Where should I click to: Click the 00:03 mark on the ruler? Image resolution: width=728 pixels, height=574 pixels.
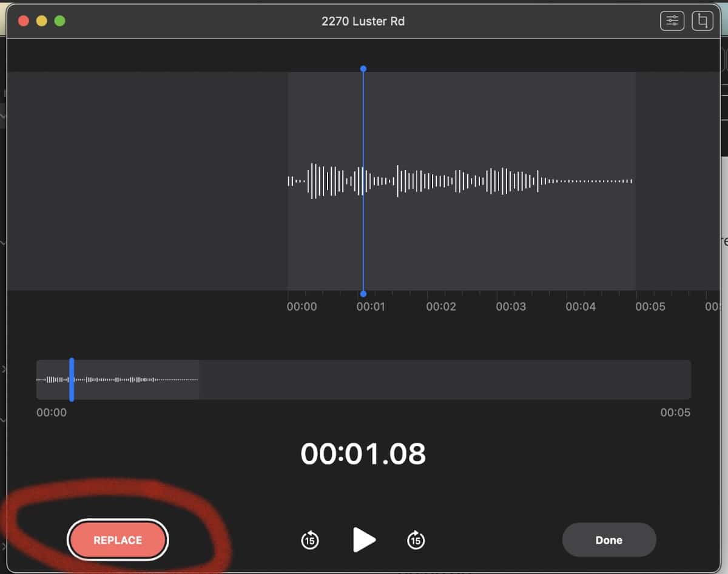pyautogui.click(x=511, y=307)
